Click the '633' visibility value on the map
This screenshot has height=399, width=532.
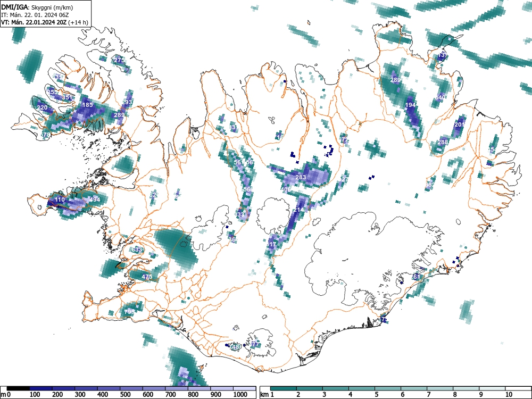tap(137, 250)
